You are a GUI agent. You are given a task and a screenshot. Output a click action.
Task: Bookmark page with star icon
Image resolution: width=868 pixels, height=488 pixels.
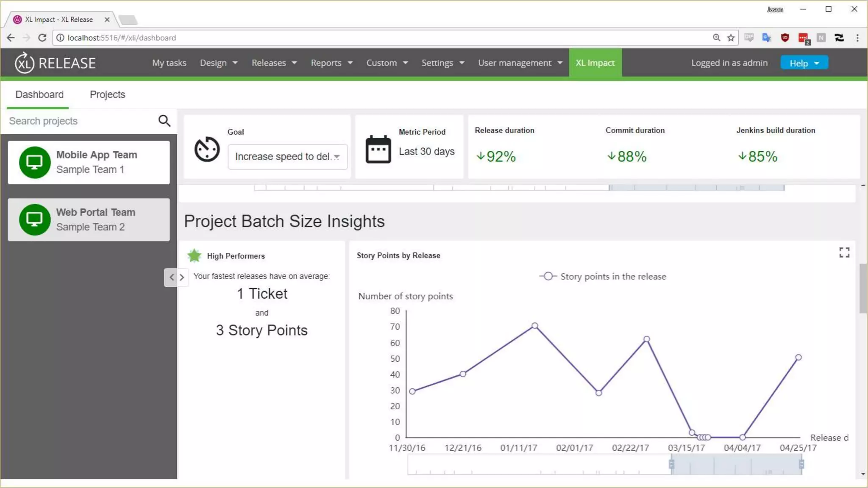731,38
